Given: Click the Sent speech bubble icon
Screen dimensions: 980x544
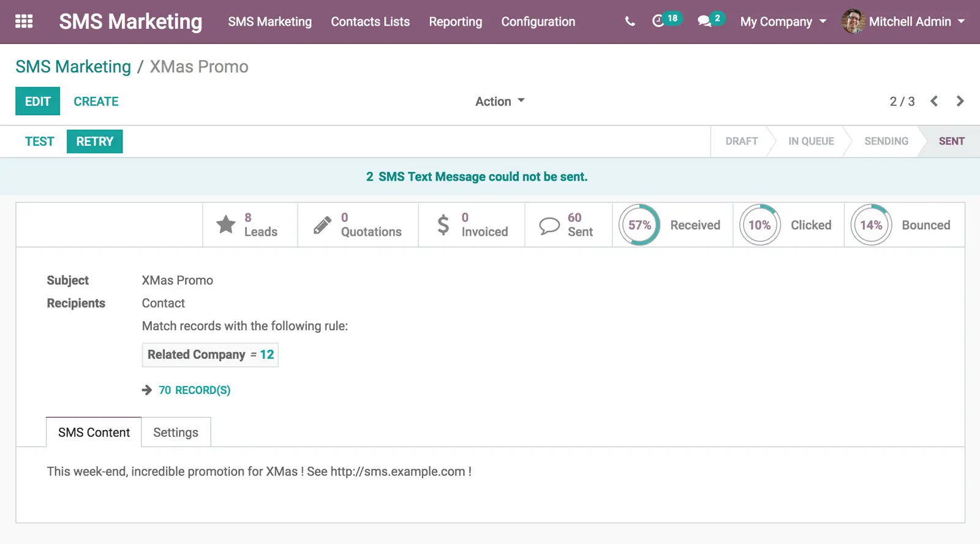Looking at the screenshot, I should (x=549, y=225).
